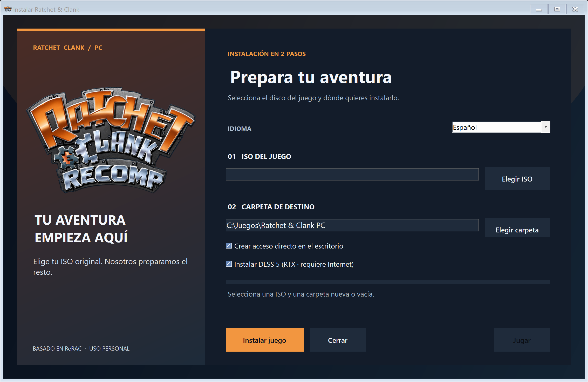Minimize the installer window
This screenshot has height=382, width=588.
click(539, 9)
